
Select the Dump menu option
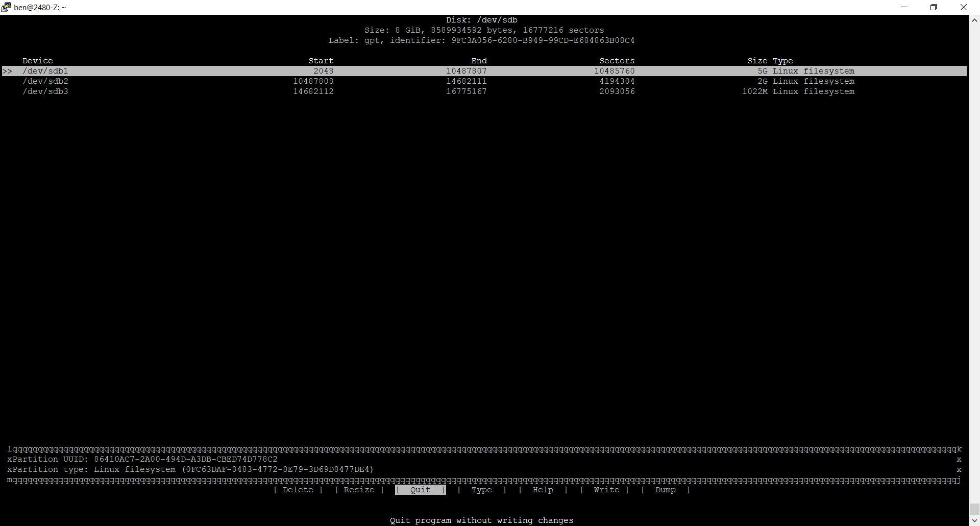pyautogui.click(x=665, y=490)
